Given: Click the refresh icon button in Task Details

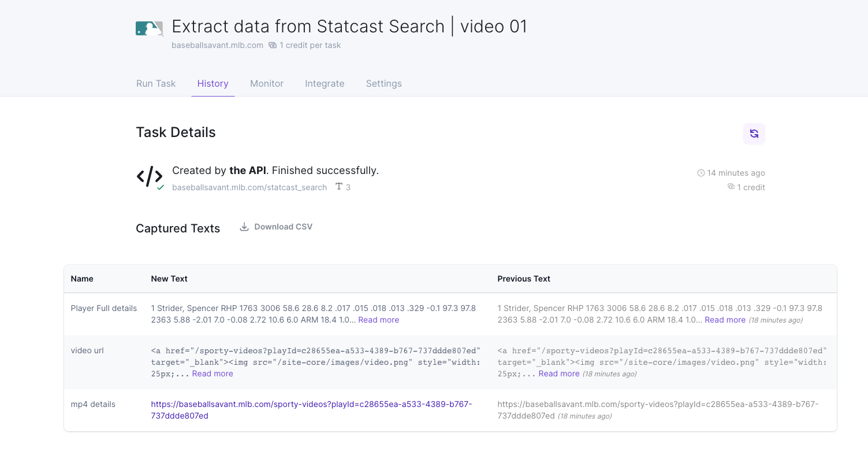Looking at the screenshot, I should point(754,134).
